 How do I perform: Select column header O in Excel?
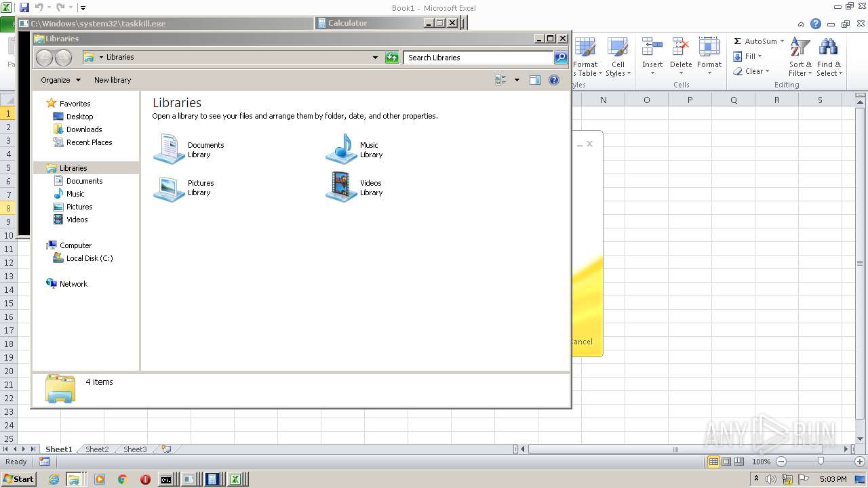pos(646,100)
